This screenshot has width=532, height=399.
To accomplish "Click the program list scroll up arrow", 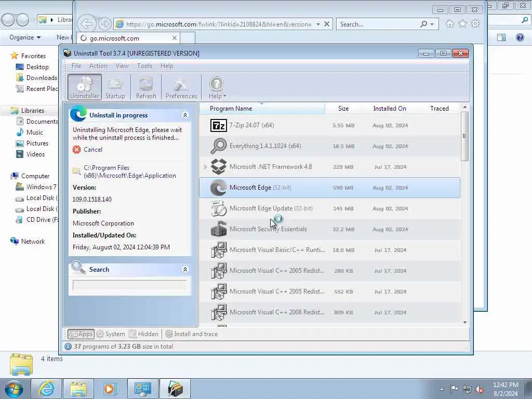I will [465, 107].
